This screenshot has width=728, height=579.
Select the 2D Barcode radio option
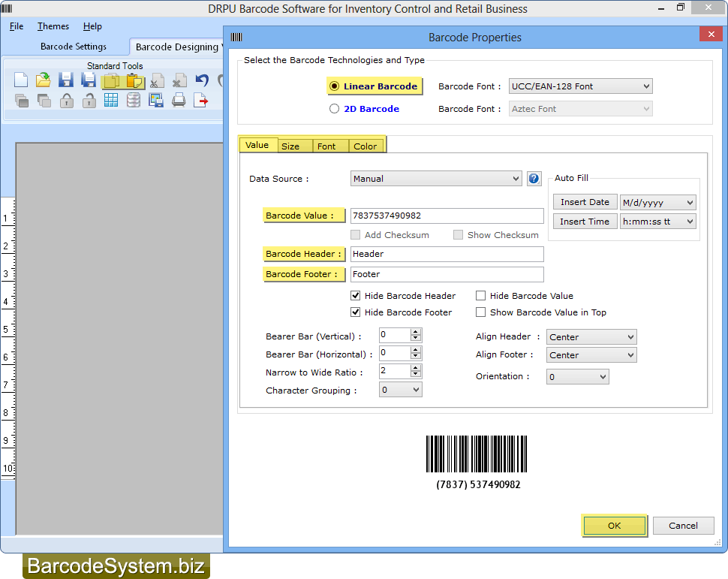point(334,109)
